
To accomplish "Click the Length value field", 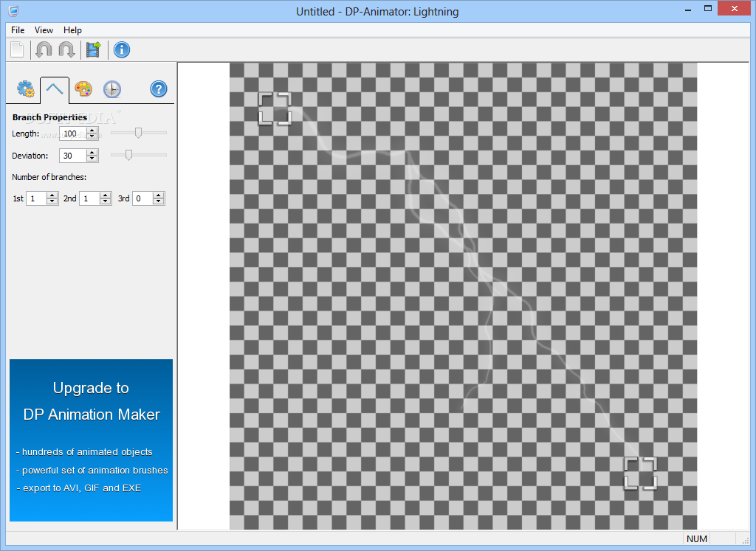I will tap(73, 134).
